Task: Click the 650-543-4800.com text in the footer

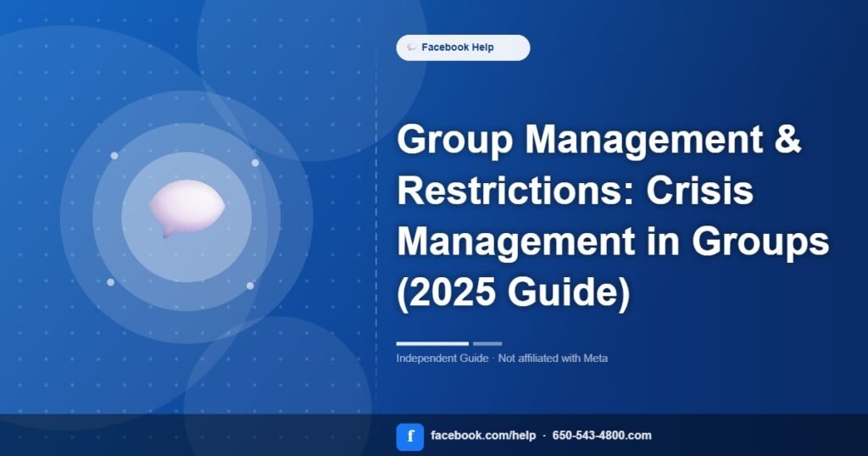Action: click(602, 436)
